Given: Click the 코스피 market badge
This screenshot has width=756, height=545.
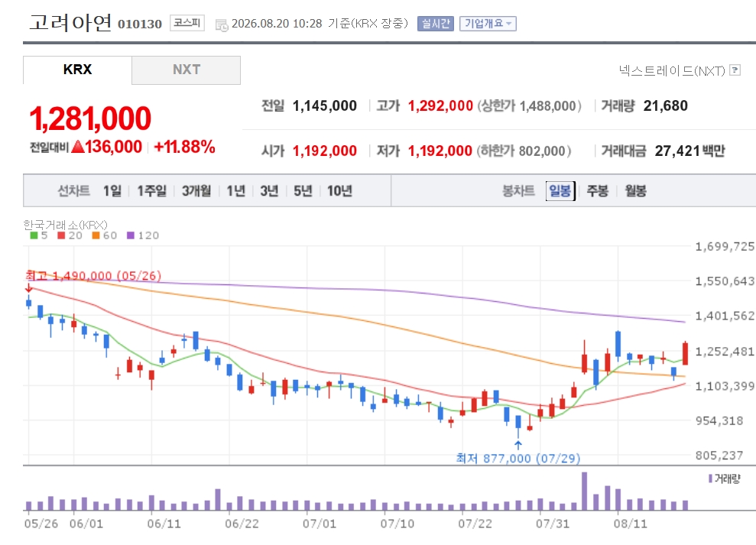Looking at the screenshot, I should tap(187, 23).
